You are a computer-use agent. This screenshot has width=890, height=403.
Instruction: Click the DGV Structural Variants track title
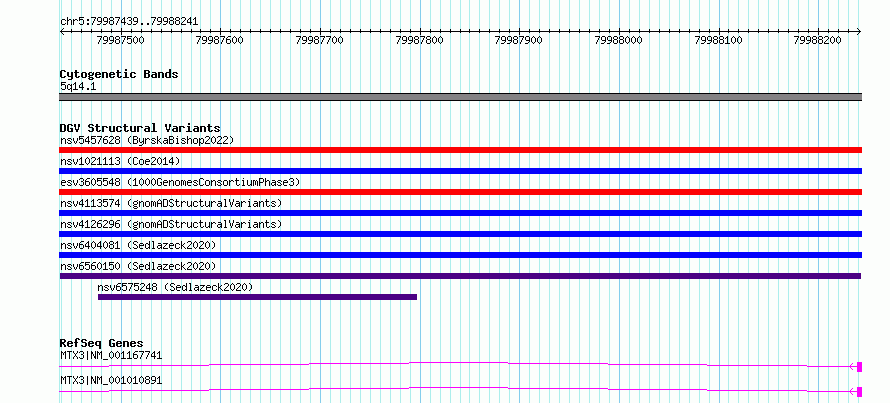(140, 128)
